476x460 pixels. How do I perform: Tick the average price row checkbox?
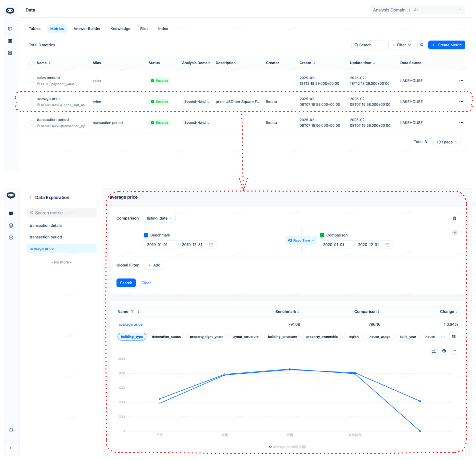32,102
